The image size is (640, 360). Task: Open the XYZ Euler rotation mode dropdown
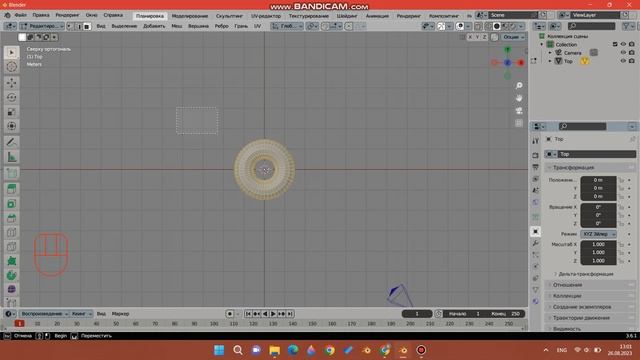click(x=598, y=234)
